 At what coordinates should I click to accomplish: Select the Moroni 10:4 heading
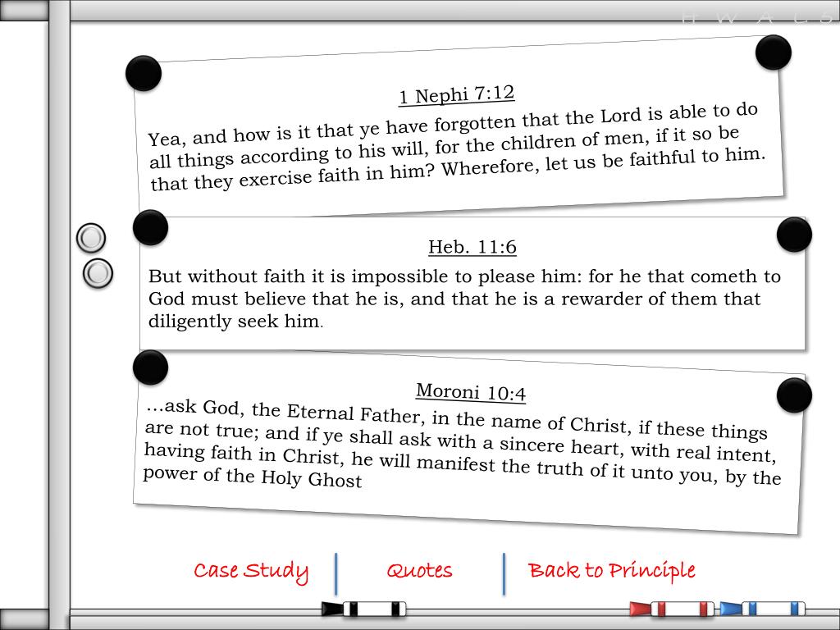pyautogui.click(x=471, y=392)
